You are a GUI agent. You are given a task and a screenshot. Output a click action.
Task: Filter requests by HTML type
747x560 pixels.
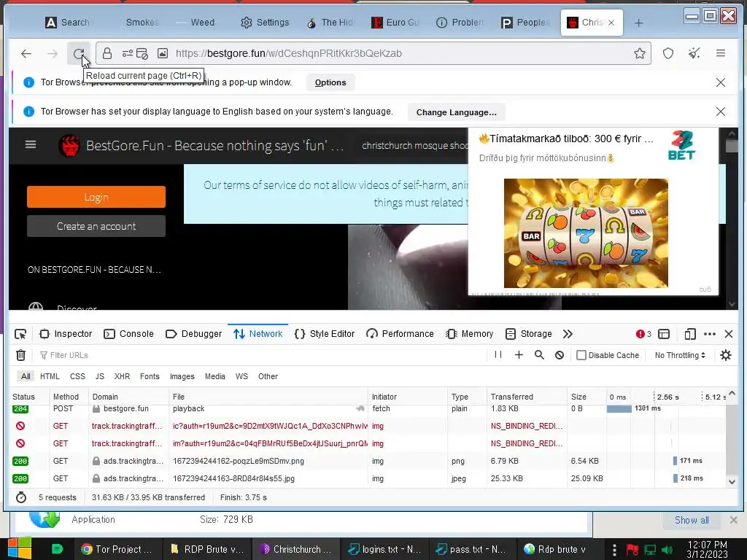50,376
